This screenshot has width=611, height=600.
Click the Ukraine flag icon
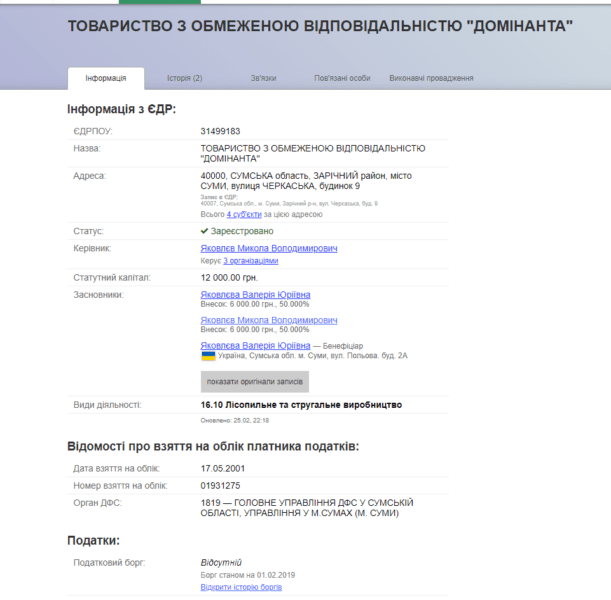(208, 356)
